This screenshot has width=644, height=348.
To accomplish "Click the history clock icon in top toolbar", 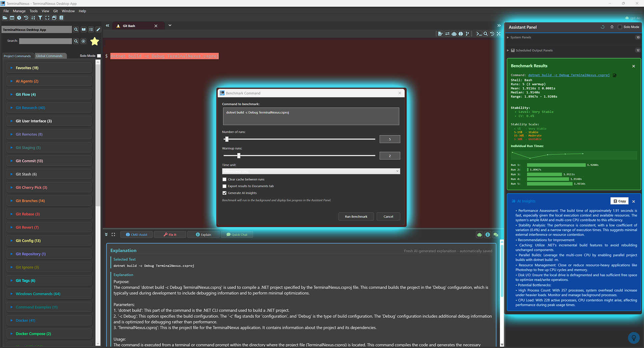I will pyautogui.click(x=19, y=18).
